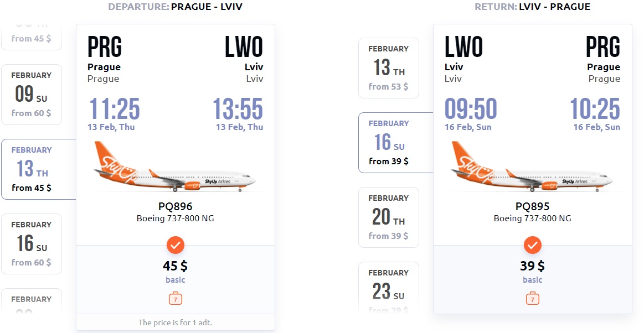Click the 39 $ return price
644x333 pixels.
[532, 266]
